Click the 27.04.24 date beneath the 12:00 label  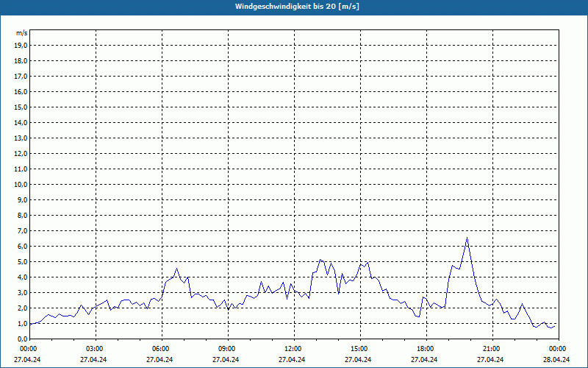pyautogui.click(x=293, y=360)
